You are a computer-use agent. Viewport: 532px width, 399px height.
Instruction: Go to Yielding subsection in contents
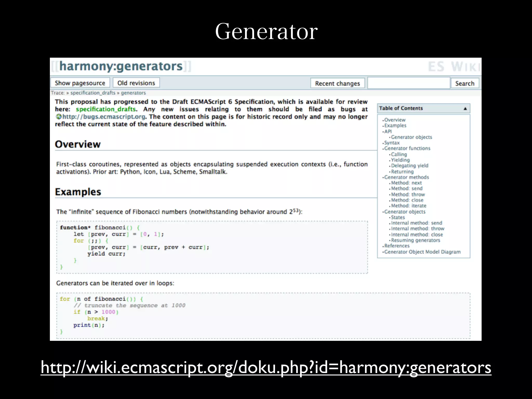(x=400, y=160)
